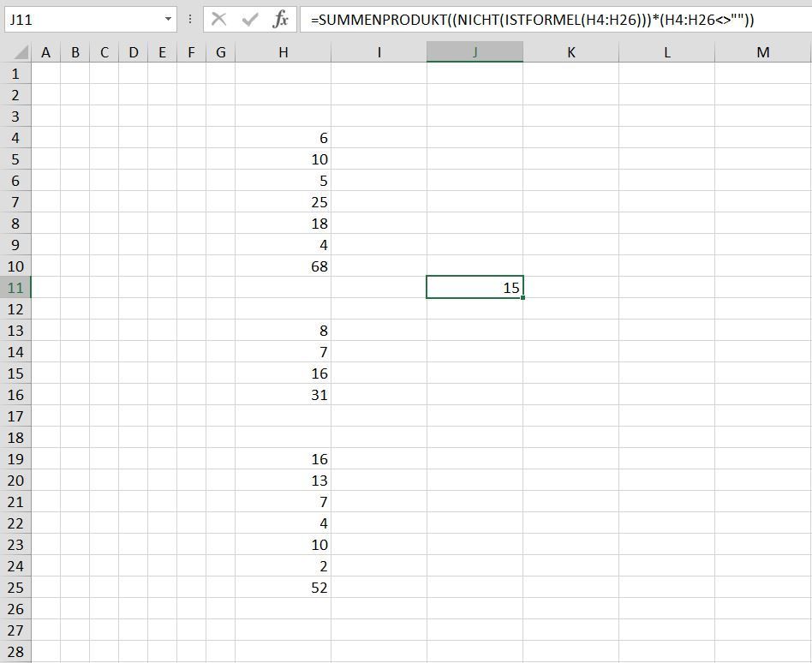Click cell H19 containing 16
Image resolution: width=812 pixels, height=663 pixels.
pos(284,459)
